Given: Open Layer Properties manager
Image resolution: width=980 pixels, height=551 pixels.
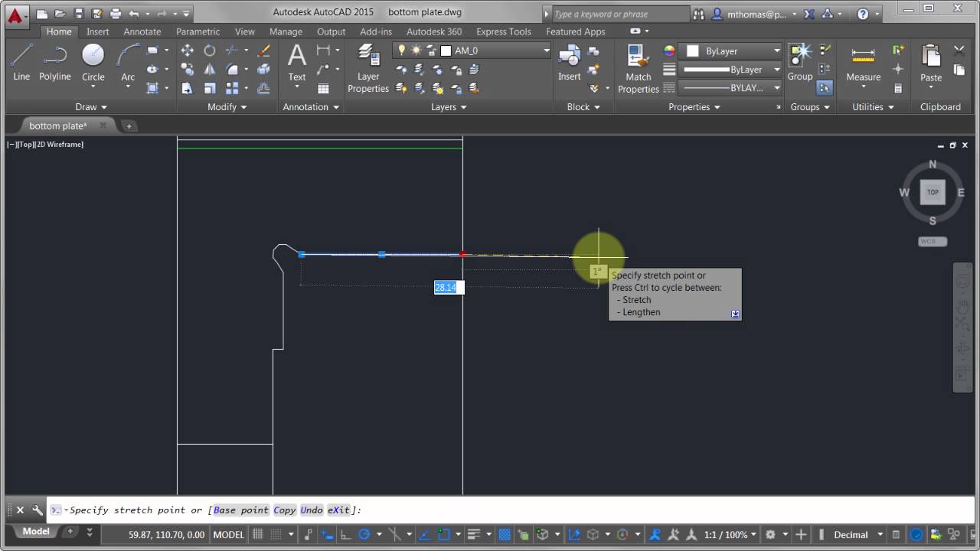Looking at the screenshot, I should 368,68.
